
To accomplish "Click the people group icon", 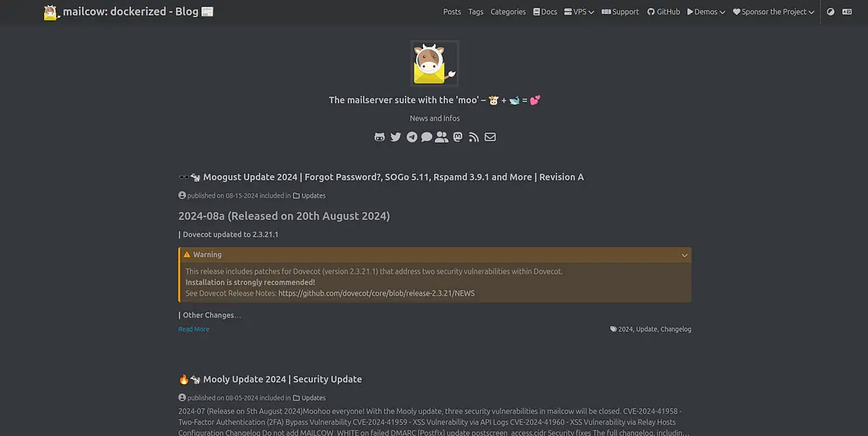I will (441, 137).
